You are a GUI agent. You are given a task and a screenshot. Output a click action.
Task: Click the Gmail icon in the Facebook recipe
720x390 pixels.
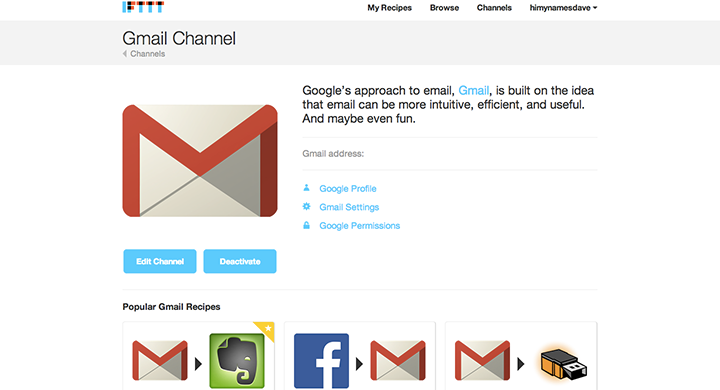pyautogui.click(x=398, y=361)
